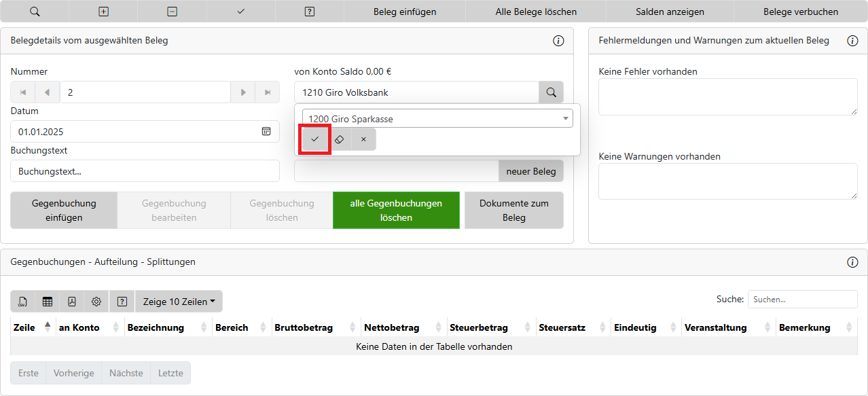The image size is (868, 396).
Task: Go to previous Beleg number arrow
Action: pyautogui.click(x=47, y=92)
